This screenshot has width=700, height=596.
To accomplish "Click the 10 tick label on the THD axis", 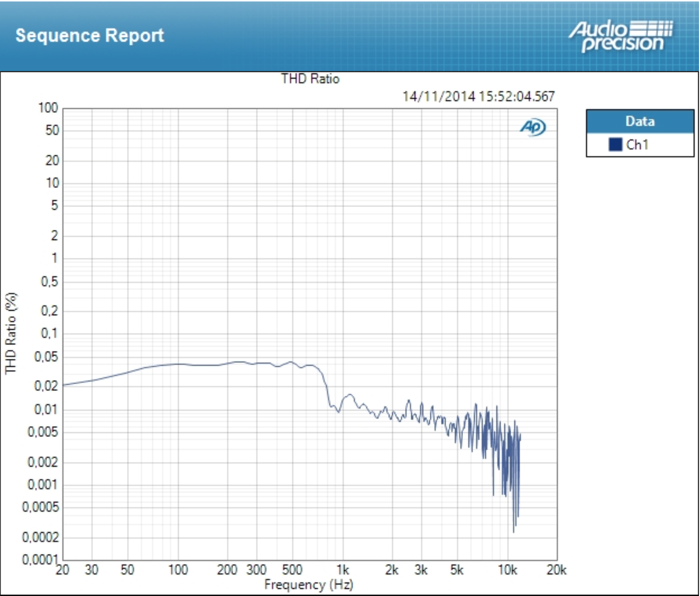I will coord(52,184).
